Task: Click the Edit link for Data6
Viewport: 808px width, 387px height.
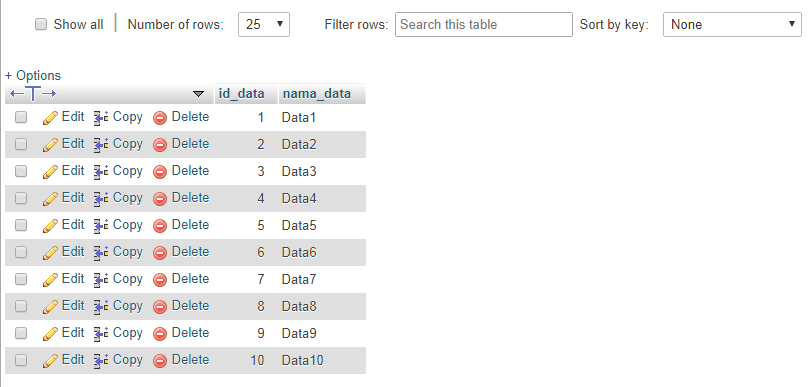Action: point(73,252)
